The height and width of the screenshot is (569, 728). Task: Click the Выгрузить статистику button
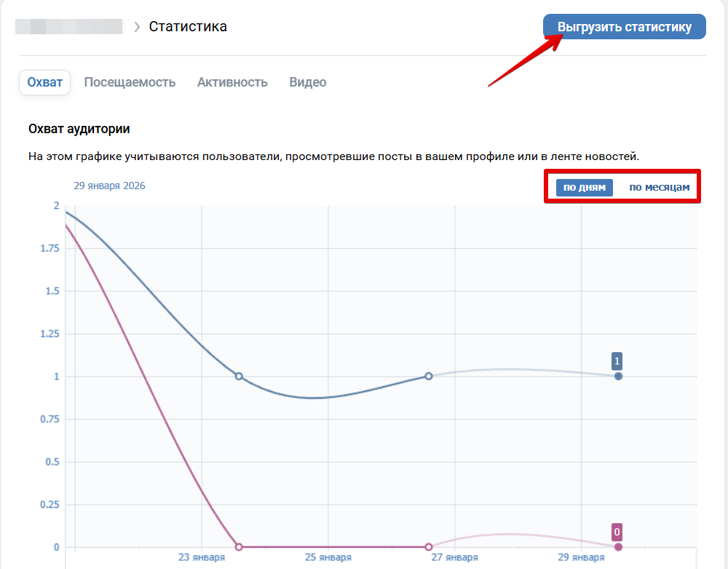[x=625, y=27]
